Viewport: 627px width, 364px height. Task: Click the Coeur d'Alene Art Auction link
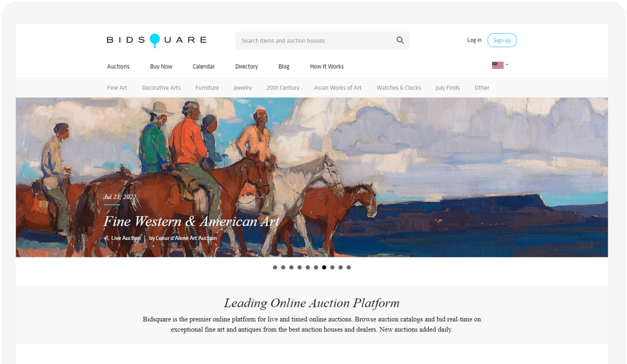186,238
